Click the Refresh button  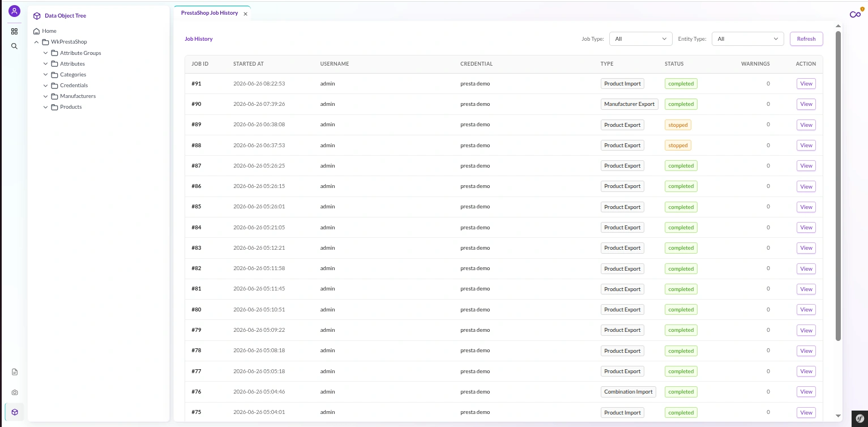click(806, 39)
